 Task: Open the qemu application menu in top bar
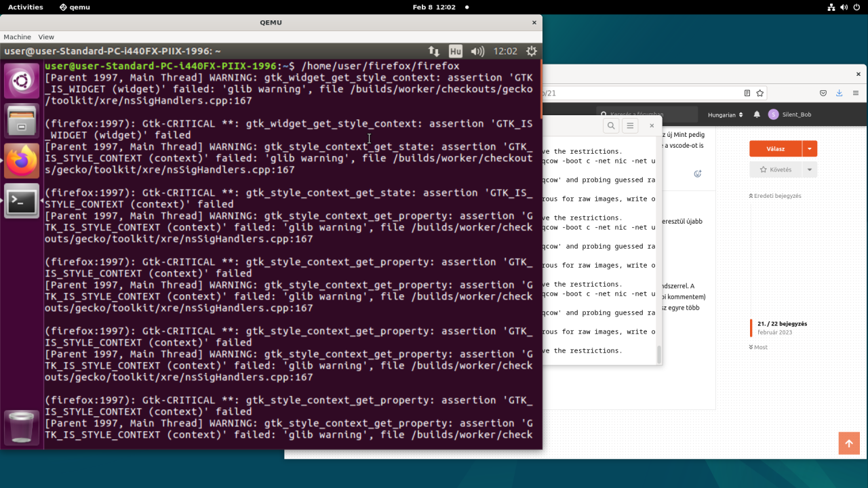[x=75, y=7]
